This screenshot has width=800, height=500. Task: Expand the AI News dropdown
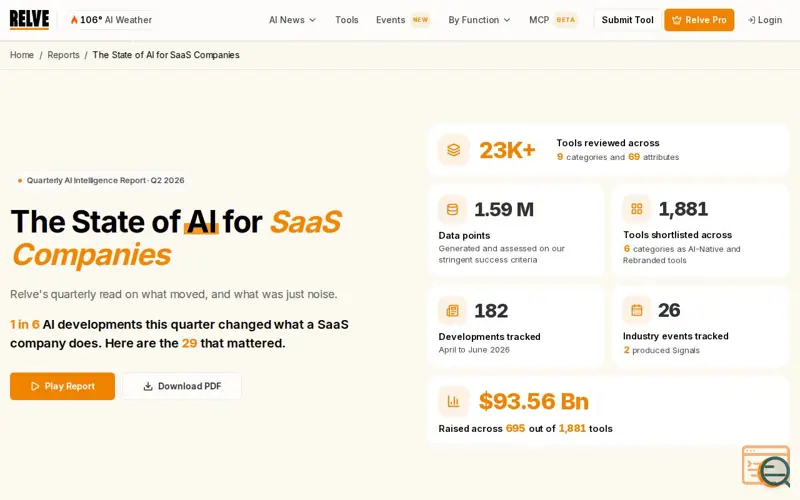292,20
